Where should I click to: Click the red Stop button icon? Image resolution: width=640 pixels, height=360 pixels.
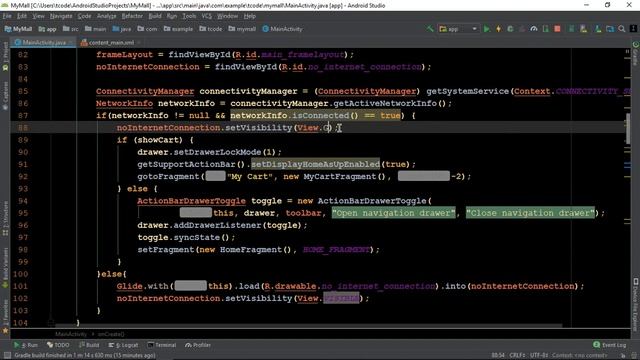tap(557, 29)
